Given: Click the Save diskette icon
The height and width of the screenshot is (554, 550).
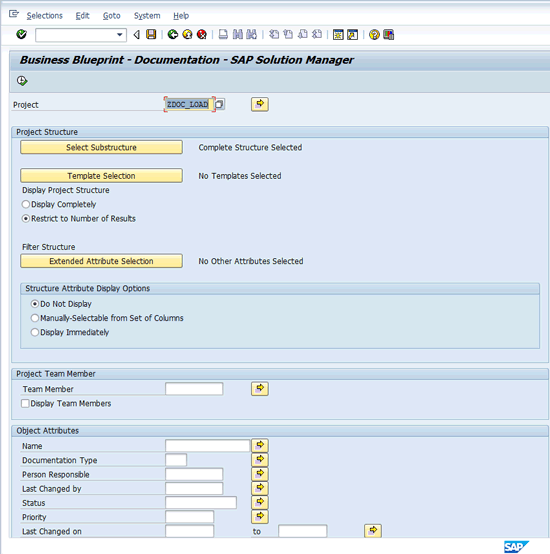Looking at the screenshot, I should click(x=151, y=34).
